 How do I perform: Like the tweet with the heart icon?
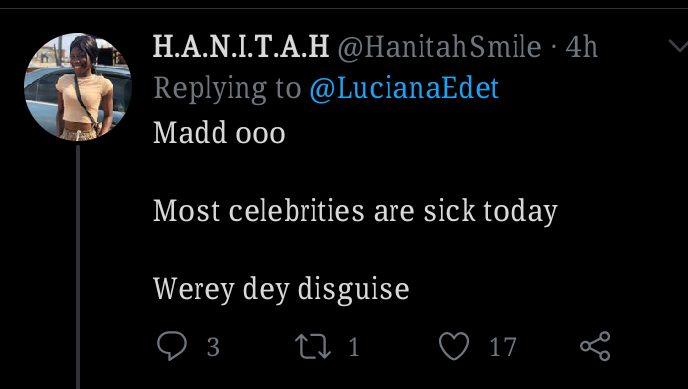tap(454, 346)
